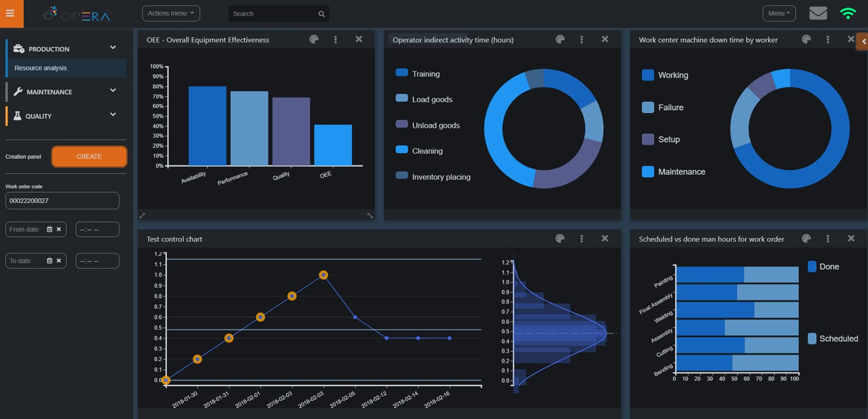Open the Actions menu dropdown
Image resolution: width=868 pixels, height=419 pixels.
(x=171, y=13)
